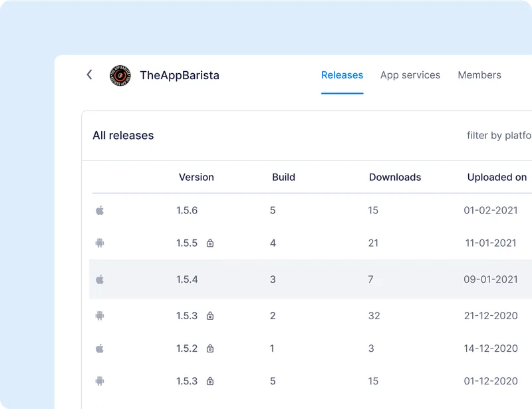Click lock icon in the 01-12-2020 row
The image size is (532, 409).
tap(210, 381)
